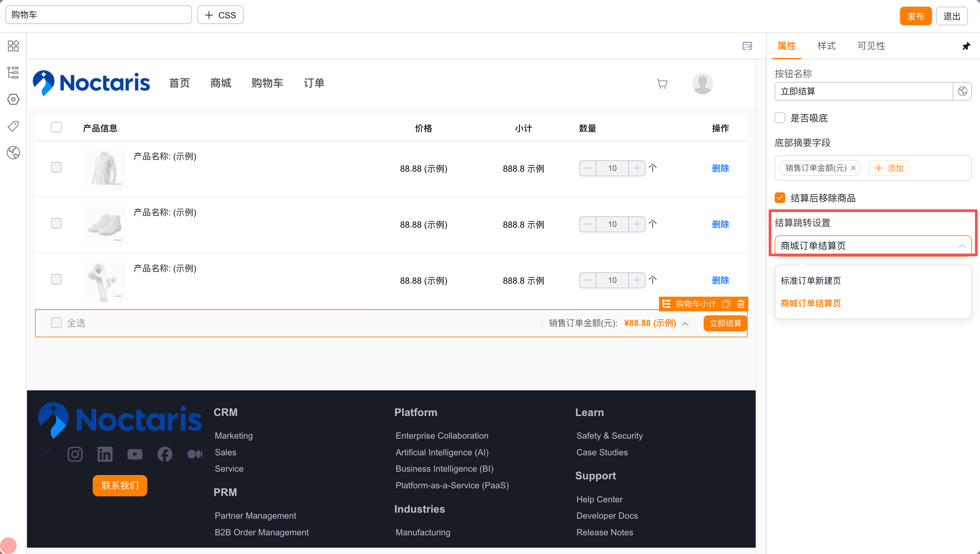Delete the 购物车小计 component with trash icon
Screen dimensions: 980x554
741,304
